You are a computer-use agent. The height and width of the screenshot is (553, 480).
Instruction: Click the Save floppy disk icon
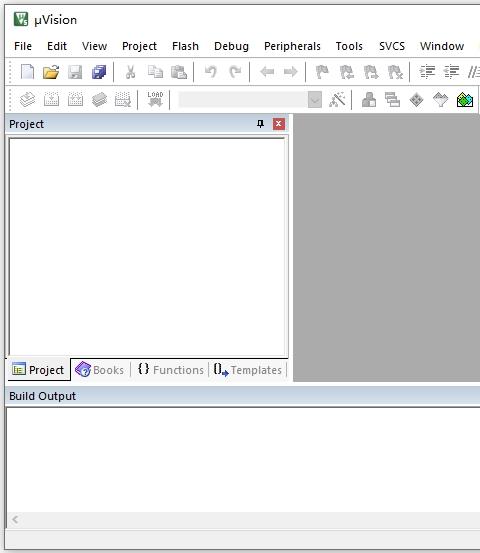point(75,72)
